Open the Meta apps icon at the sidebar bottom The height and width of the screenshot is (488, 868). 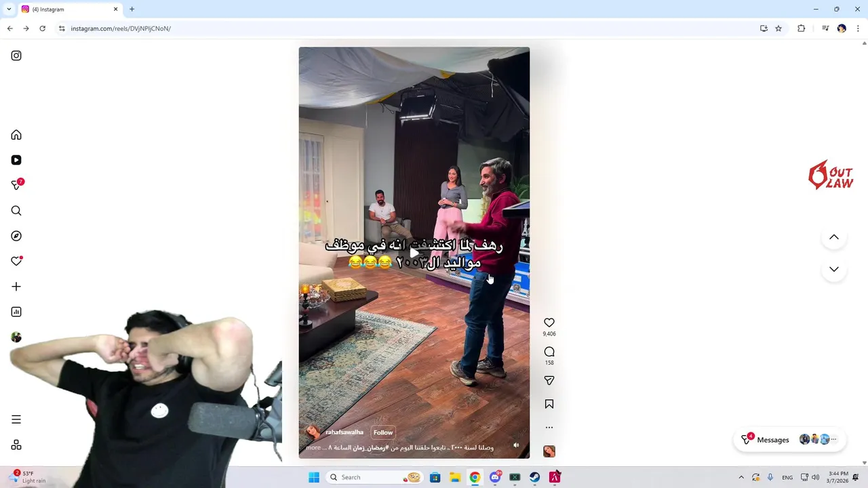pos(16,445)
